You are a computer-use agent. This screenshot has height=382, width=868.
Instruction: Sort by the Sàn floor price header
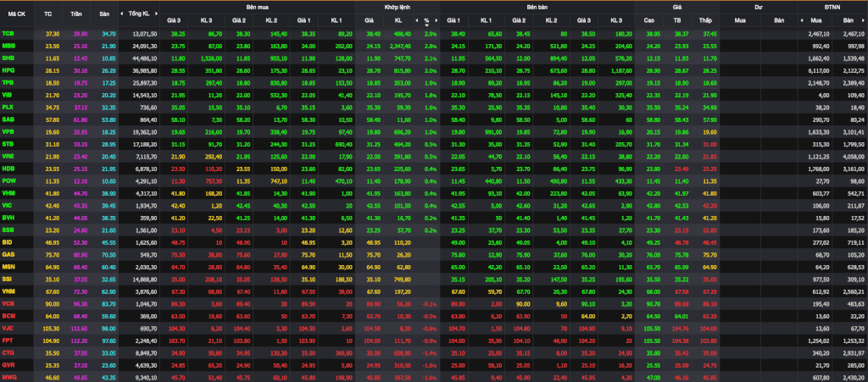104,13
